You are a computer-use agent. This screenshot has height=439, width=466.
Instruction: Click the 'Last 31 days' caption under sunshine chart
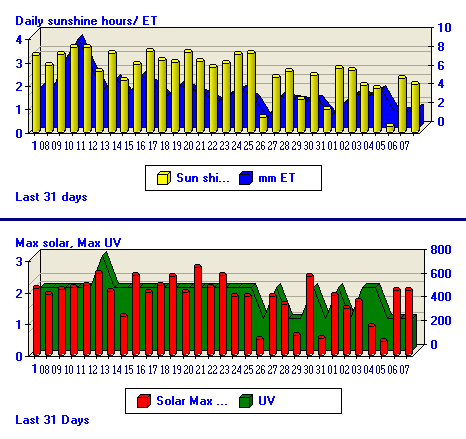pos(51,197)
